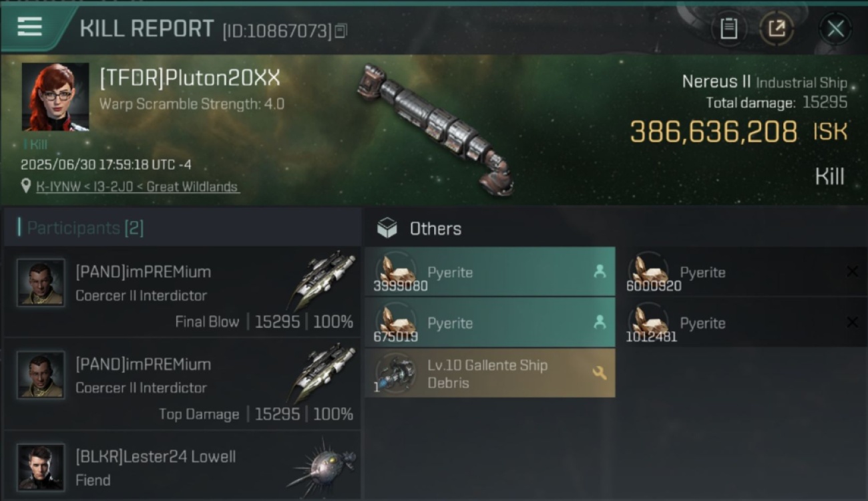This screenshot has height=501, width=868.
Task: Close the kill report window
Action: 835,29
